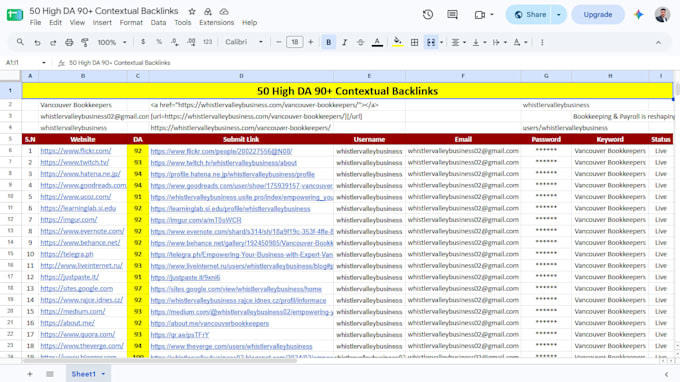This screenshot has height=382, width=680.
Task: Open text wrapping dropdown
Action: coord(500,42)
